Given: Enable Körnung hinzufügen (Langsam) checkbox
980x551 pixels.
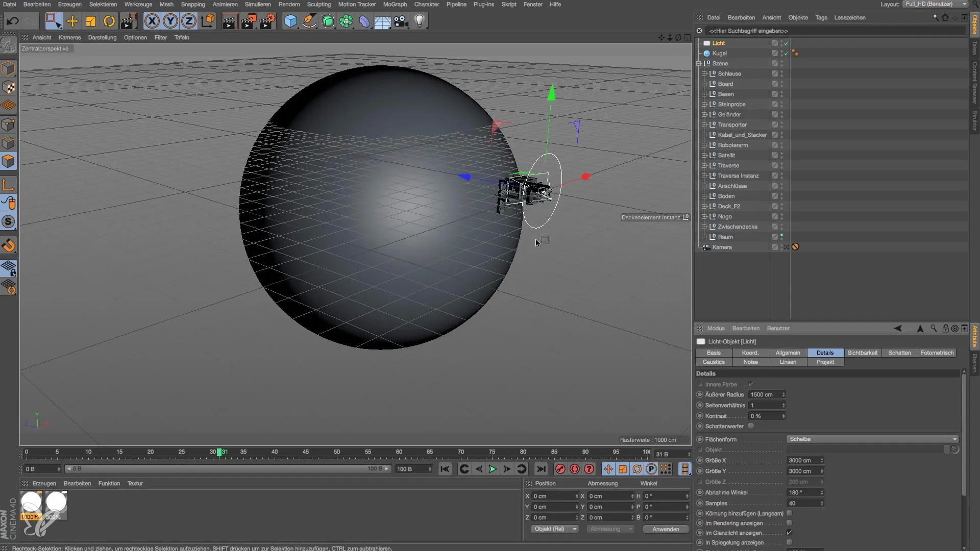Looking at the screenshot, I should coord(789,513).
